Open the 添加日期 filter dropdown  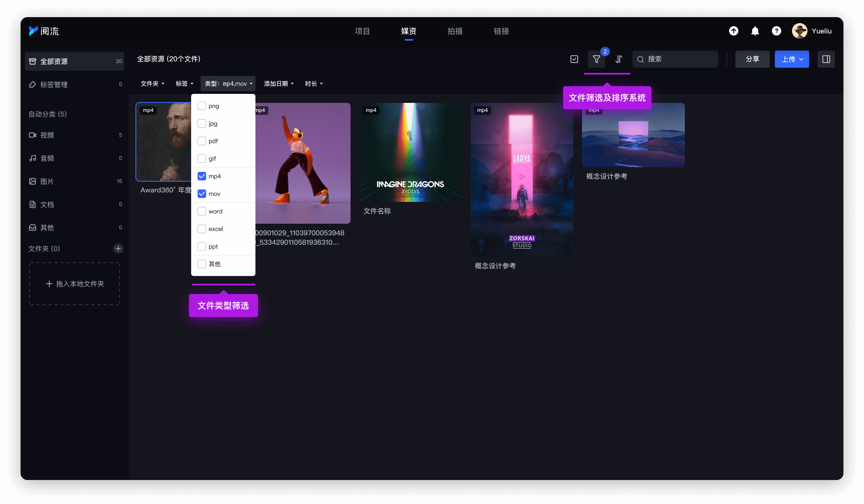(279, 84)
